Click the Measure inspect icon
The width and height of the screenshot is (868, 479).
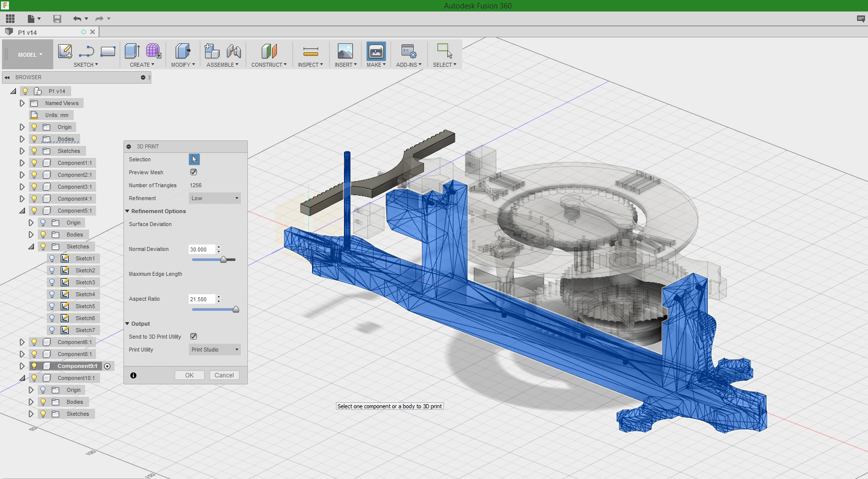point(311,51)
